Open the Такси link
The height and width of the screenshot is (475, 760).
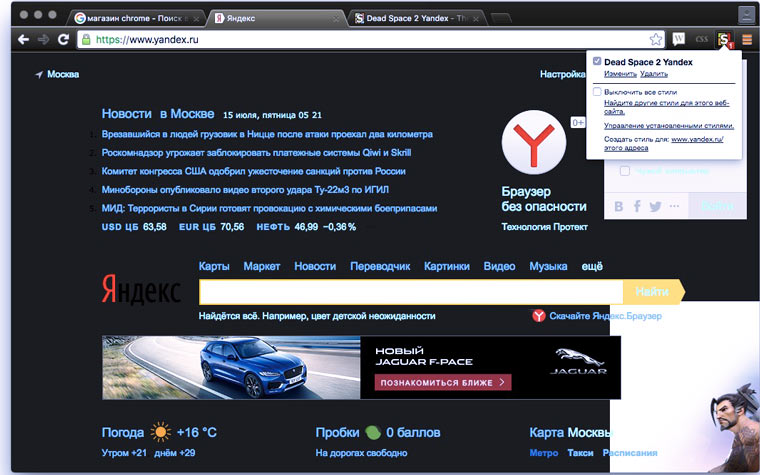580,453
